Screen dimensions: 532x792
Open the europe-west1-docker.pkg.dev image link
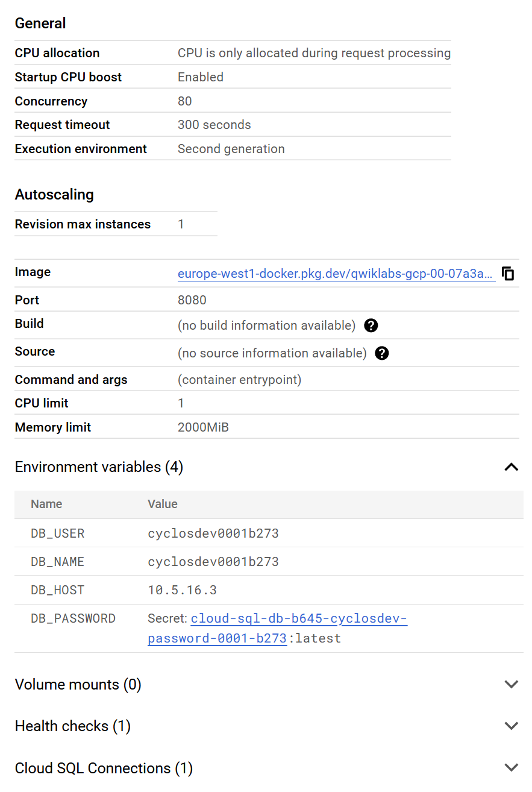click(336, 274)
